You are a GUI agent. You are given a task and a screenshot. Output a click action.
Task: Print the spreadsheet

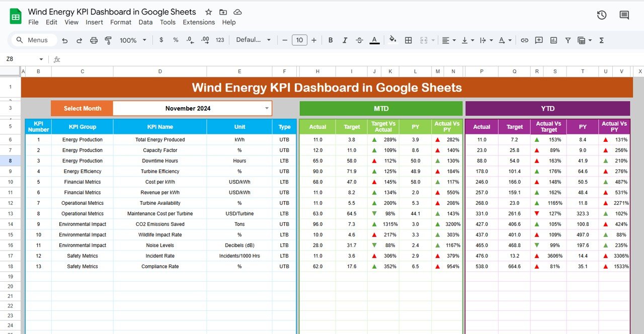pyautogui.click(x=94, y=40)
